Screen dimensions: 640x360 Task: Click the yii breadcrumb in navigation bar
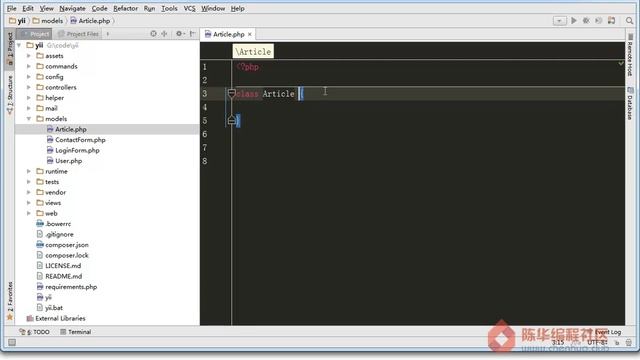point(18,20)
